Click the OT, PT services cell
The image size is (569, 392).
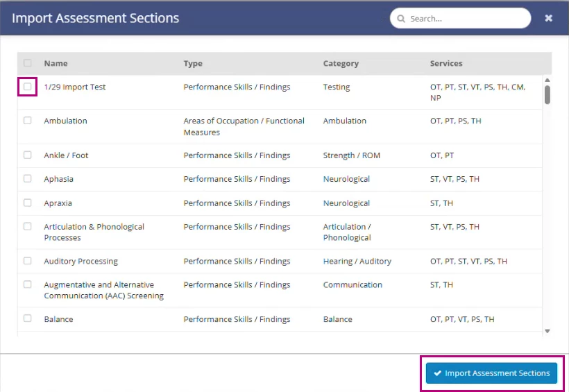pyautogui.click(x=442, y=155)
